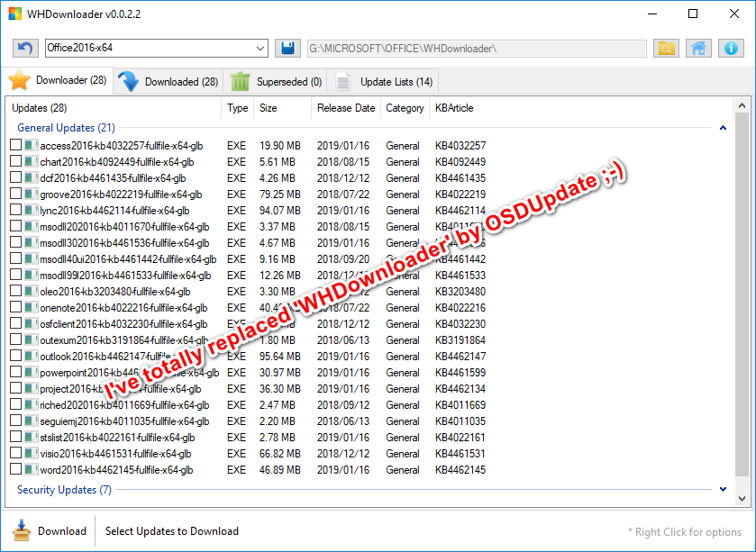Click the file icon of dcf2016-kb4461435
Screen dimensions: 756x552
coord(32,177)
